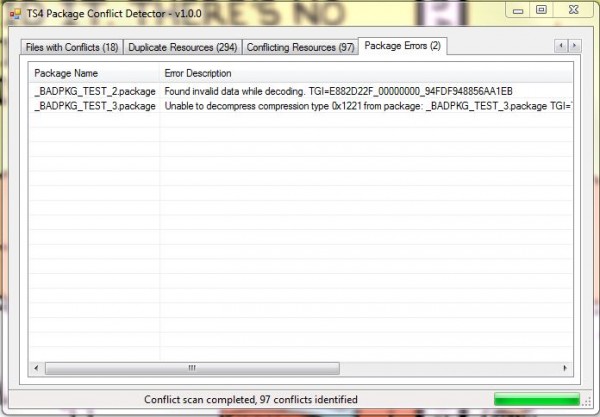Sort by the Package Name column header
Viewport: 600px width, 417px height.
pyautogui.click(x=94, y=74)
